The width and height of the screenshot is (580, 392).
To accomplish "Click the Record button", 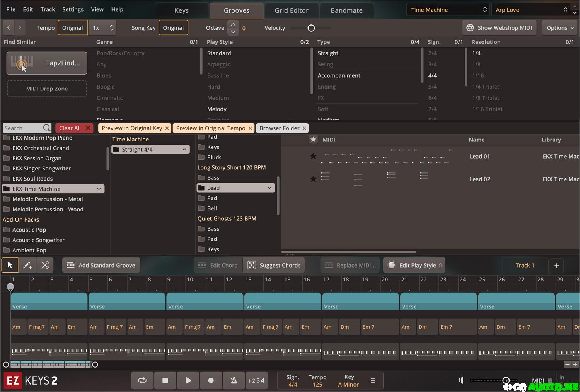I will [x=211, y=380].
